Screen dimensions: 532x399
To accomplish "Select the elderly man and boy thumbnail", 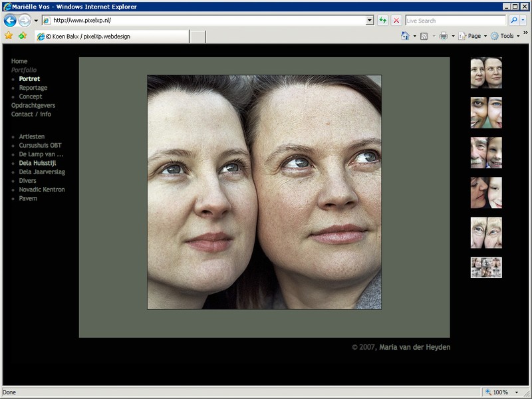I will 486,153.
